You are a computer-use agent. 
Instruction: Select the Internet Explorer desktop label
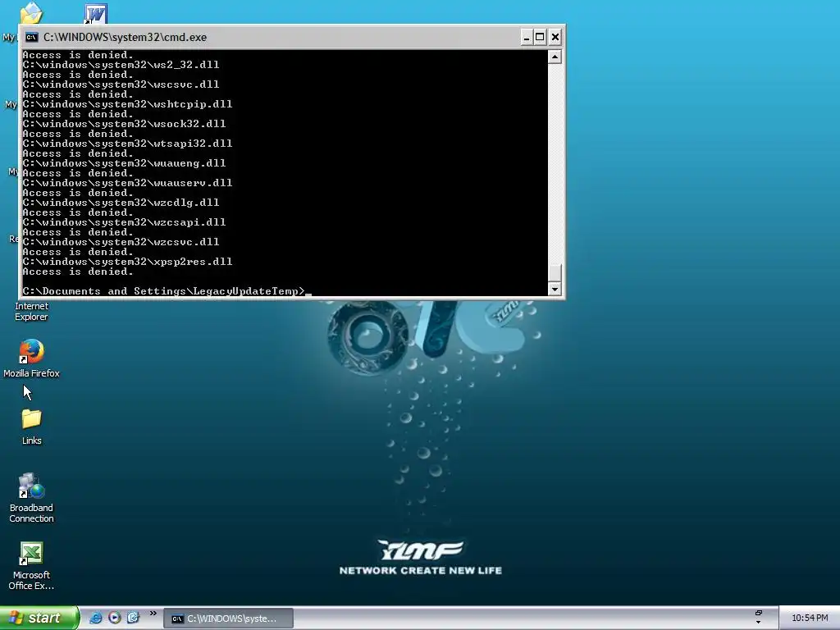31,311
